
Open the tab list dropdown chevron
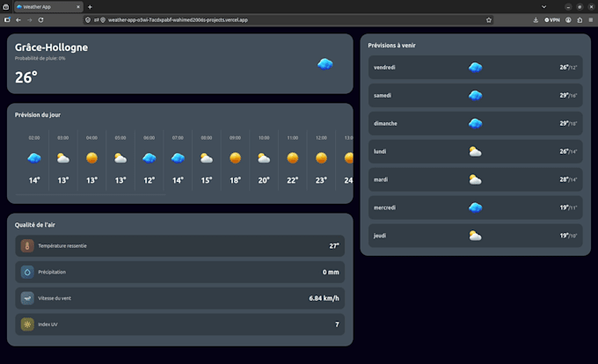coord(543,7)
